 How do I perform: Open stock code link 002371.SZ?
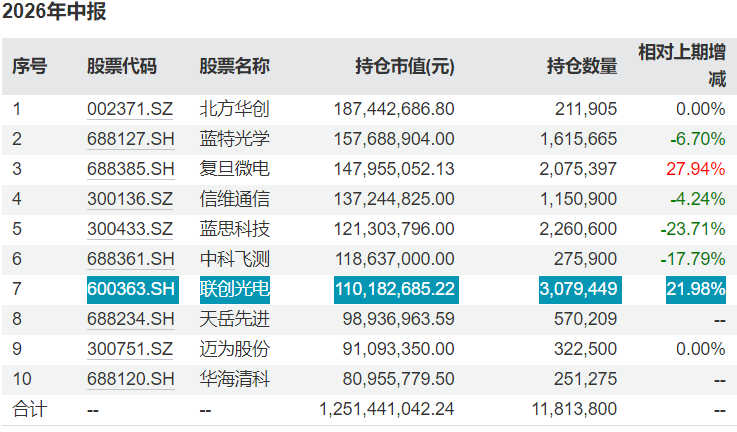click(x=130, y=110)
